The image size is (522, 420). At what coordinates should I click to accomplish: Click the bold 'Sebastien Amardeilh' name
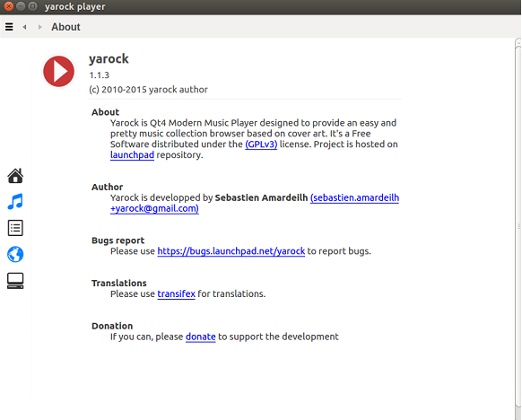[x=261, y=197]
